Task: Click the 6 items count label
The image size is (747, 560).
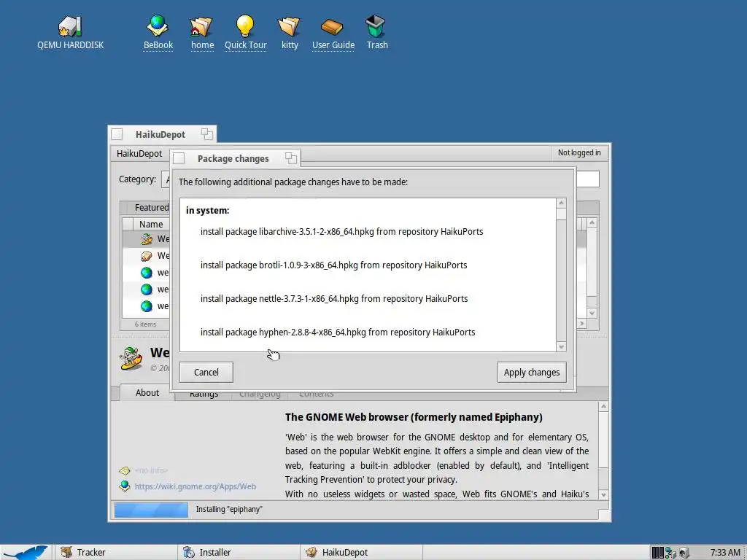Action: pos(145,324)
